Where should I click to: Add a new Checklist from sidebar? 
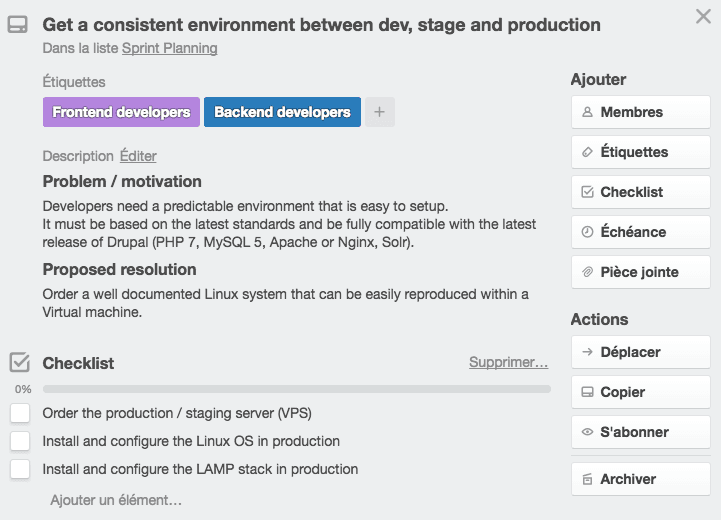(640, 192)
